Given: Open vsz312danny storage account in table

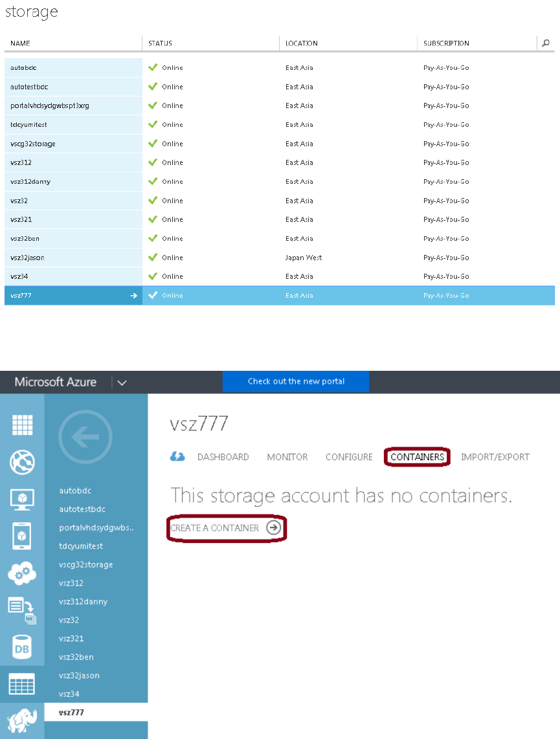Looking at the screenshot, I should tap(30, 181).
